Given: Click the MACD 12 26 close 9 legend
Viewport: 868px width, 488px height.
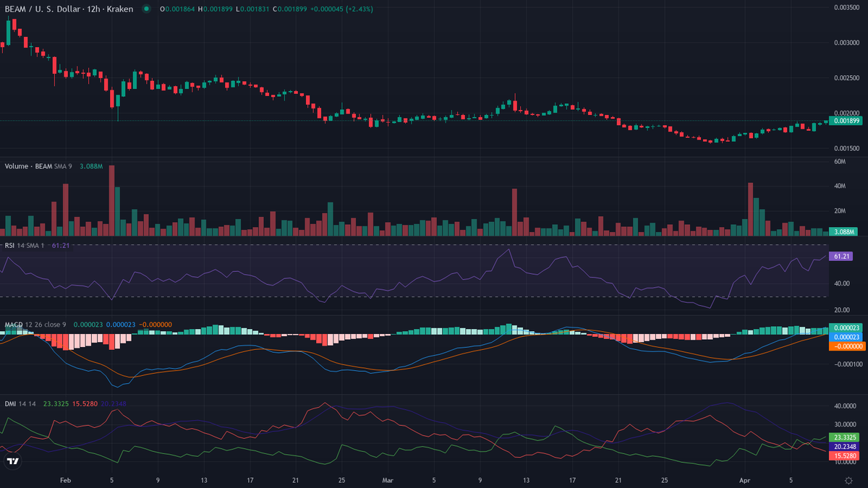Looking at the screenshot, I should 35,325.
